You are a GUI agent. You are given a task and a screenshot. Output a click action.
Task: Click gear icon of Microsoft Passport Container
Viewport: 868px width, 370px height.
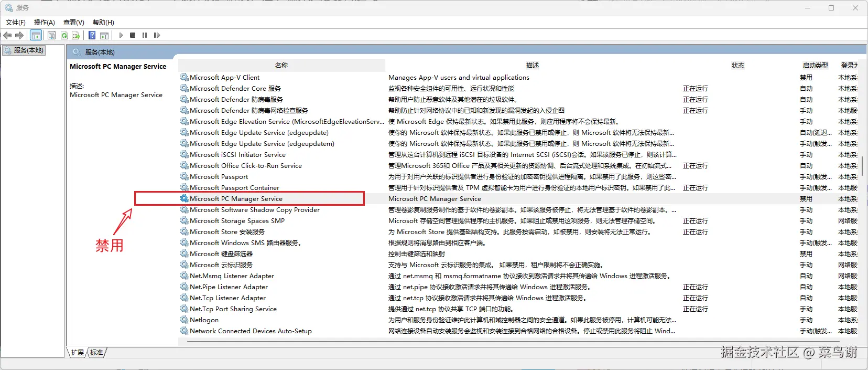(x=185, y=187)
